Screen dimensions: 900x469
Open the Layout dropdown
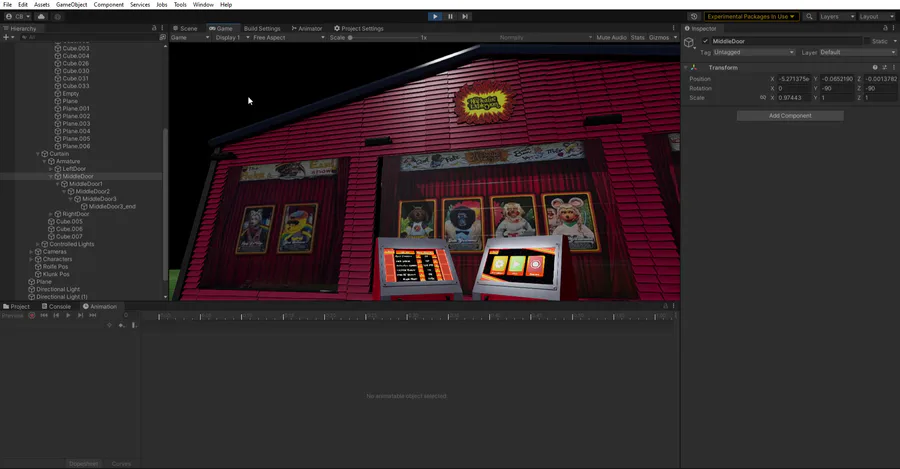876,17
